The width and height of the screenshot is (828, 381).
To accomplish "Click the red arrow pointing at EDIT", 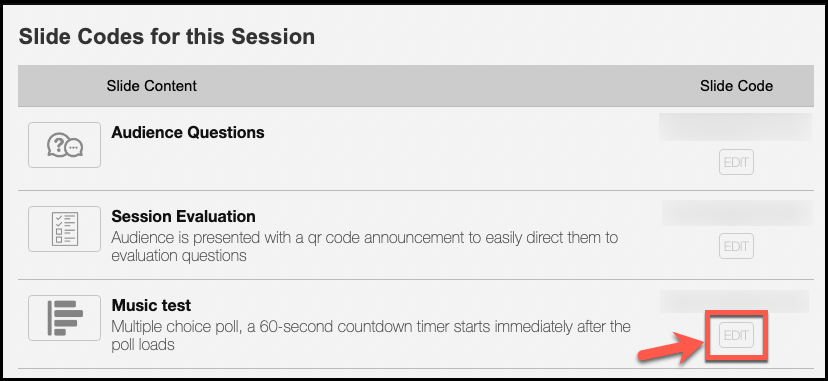I will (671, 349).
